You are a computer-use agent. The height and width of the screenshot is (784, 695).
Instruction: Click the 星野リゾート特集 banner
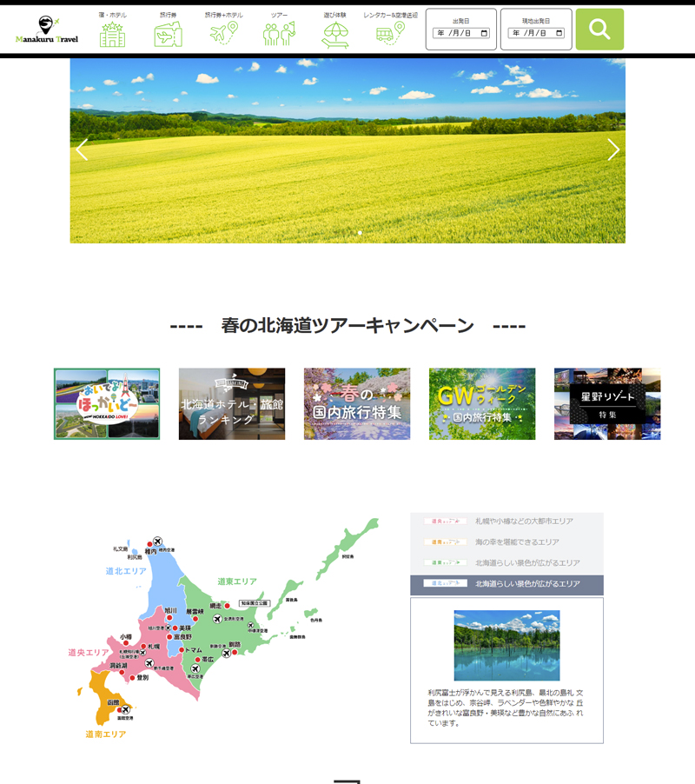click(x=607, y=403)
